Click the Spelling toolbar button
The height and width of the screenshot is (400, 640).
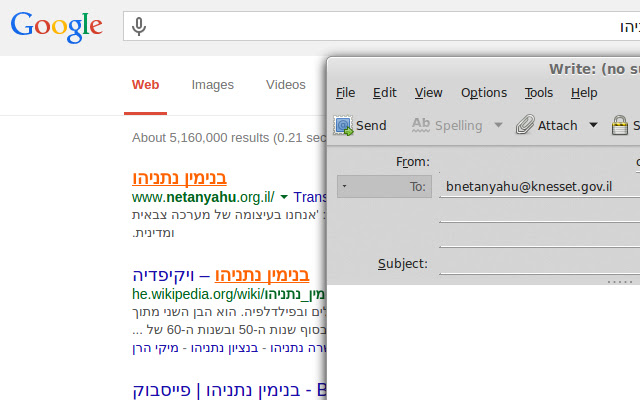447,125
